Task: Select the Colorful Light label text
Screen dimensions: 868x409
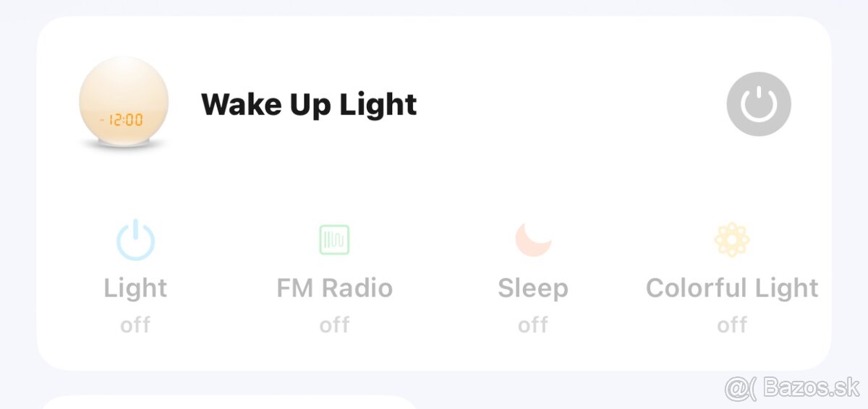Action: [x=732, y=288]
